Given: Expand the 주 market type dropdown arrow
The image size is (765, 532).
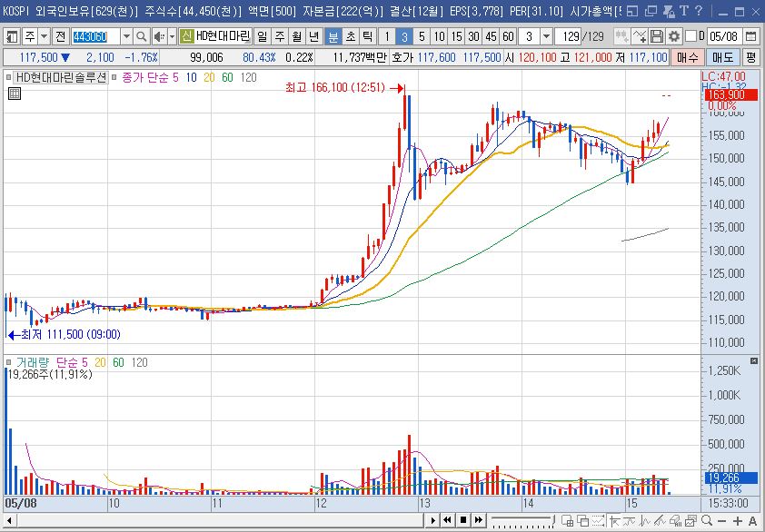Looking at the screenshot, I should coord(45,36).
